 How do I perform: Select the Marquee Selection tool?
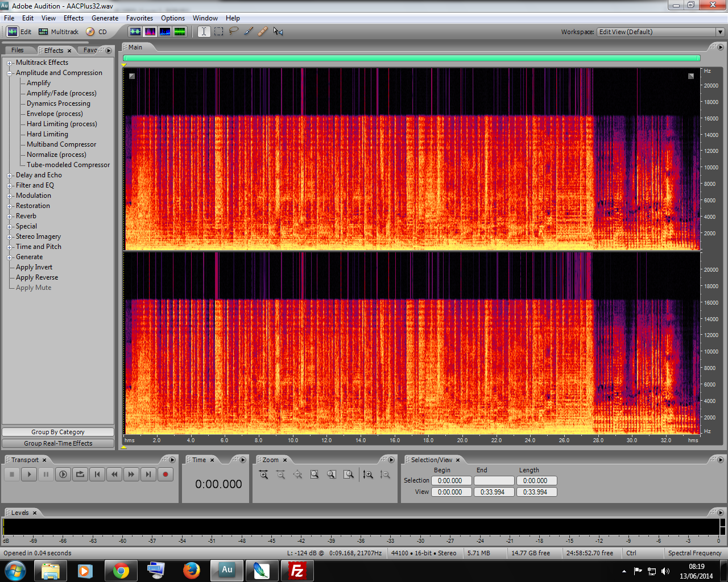(x=218, y=31)
